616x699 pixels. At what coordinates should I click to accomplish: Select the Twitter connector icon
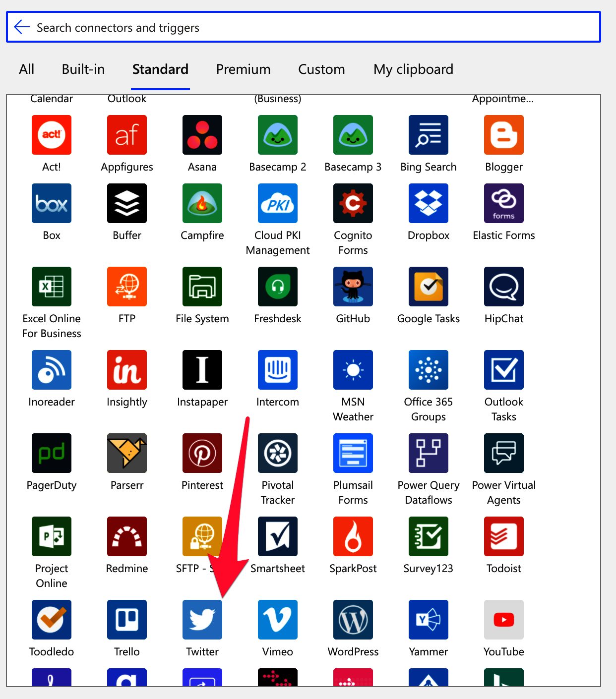pyautogui.click(x=202, y=620)
